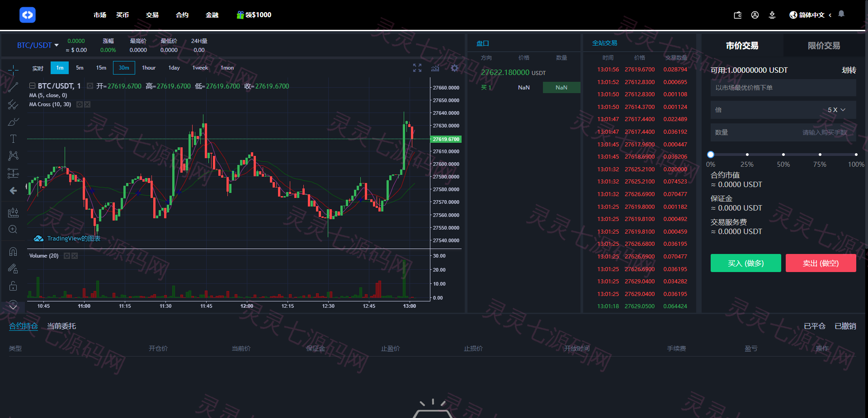868x418 pixels.
Task: Click the 领$1000 gift promotion link
Action: pos(254,15)
